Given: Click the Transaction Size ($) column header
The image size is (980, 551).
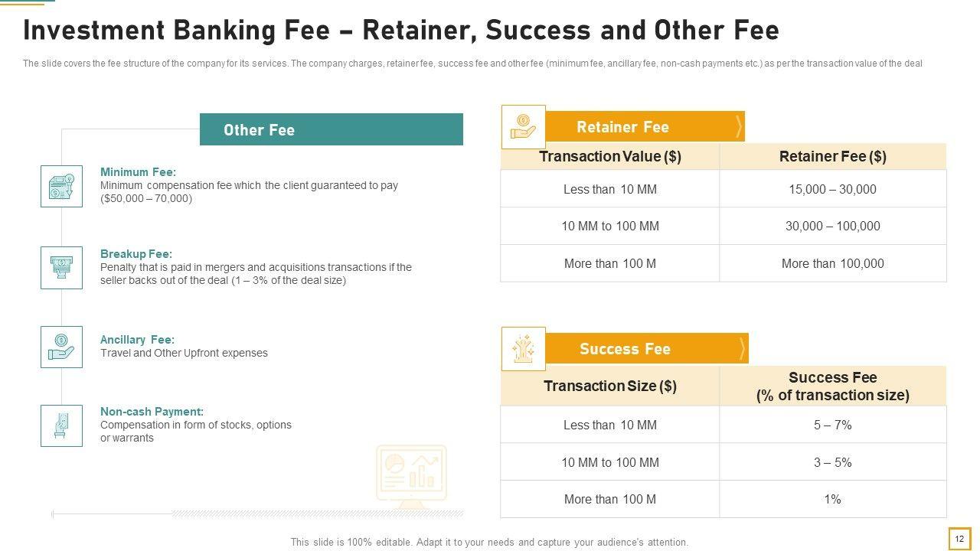Looking at the screenshot, I should 609,386.
